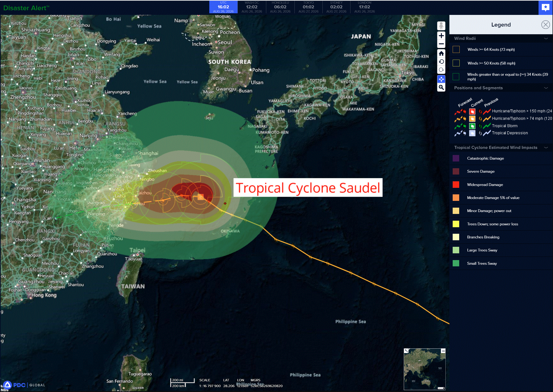Select the pan map tool
The height and width of the screenshot is (392, 553).
click(441, 79)
